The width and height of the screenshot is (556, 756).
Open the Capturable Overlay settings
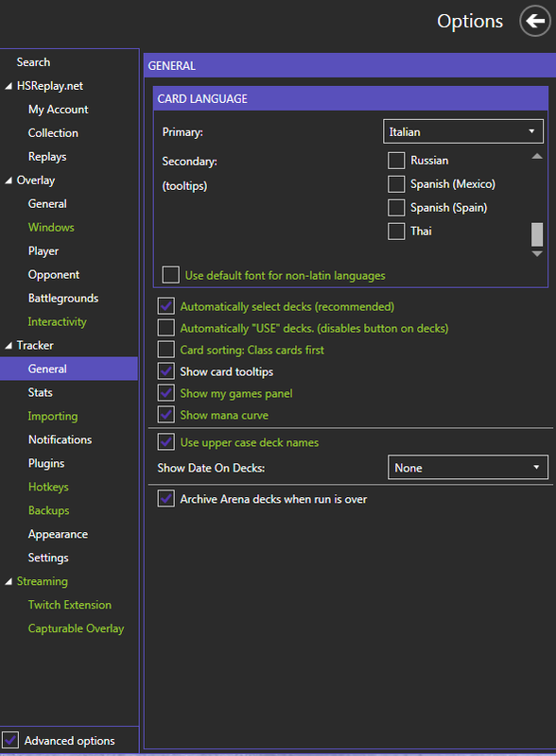tap(76, 628)
